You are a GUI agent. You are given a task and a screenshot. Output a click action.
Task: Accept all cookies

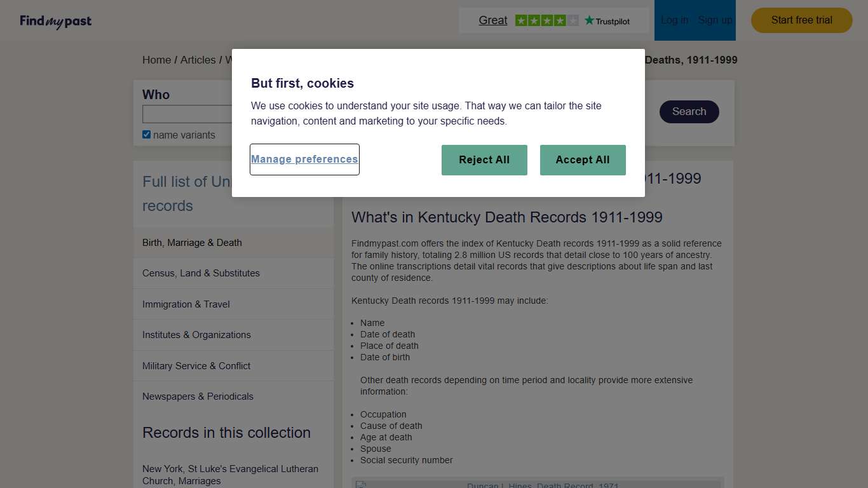[583, 159]
